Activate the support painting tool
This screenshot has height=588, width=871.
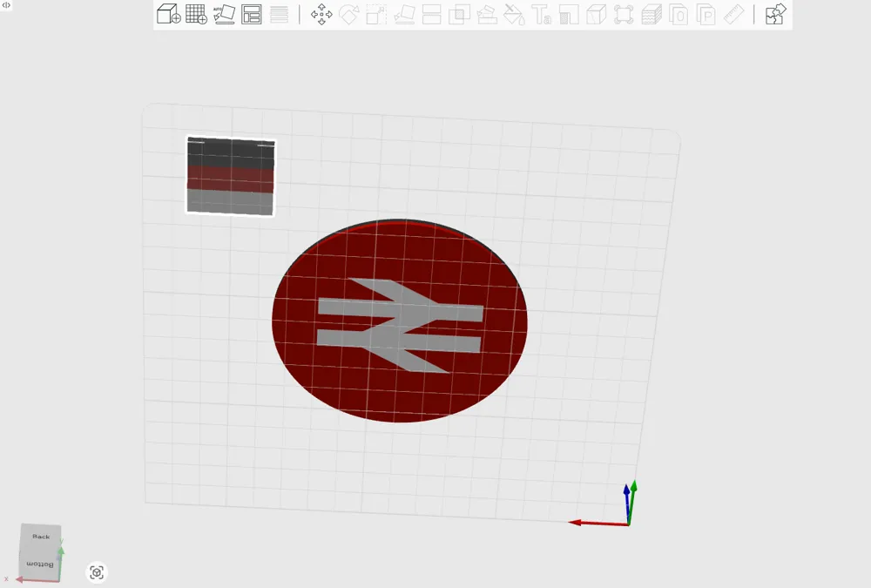point(487,14)
